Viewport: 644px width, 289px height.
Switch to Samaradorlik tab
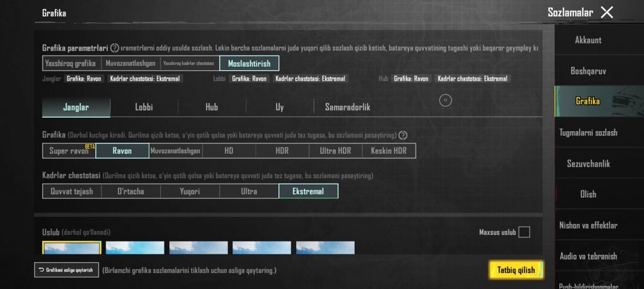coord(348,107)
